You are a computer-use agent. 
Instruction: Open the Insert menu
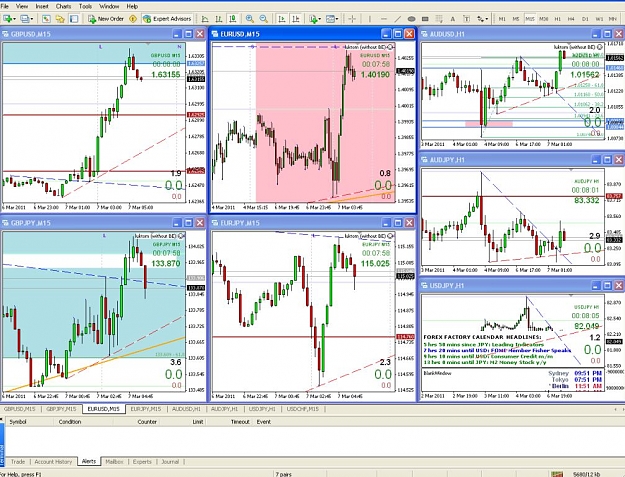(42, 6)
